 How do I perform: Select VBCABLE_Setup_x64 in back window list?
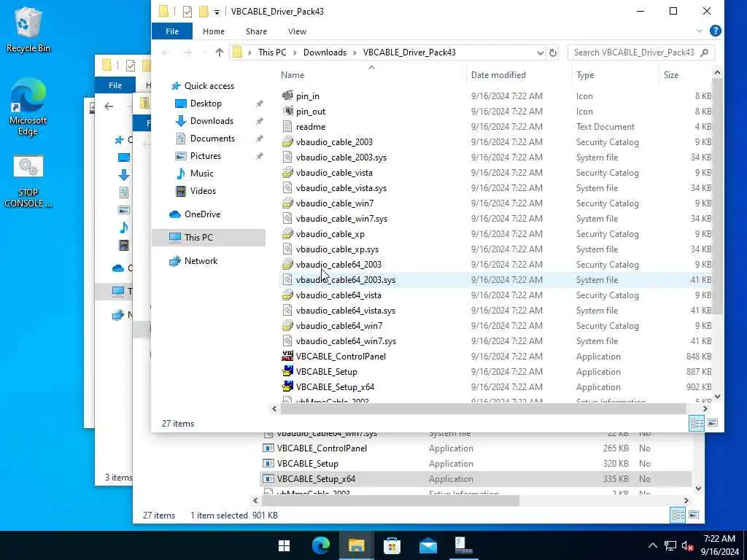(x=316, y=478)
